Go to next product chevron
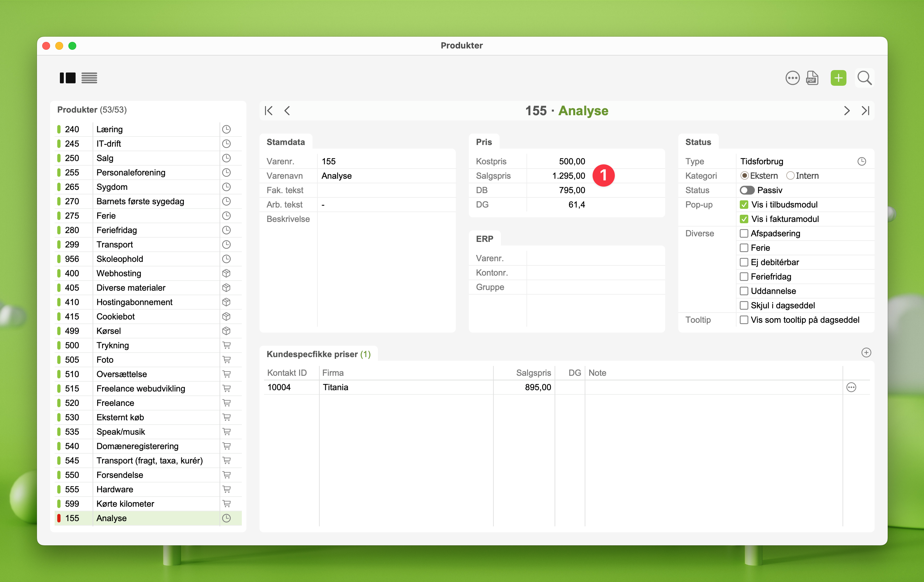Image resolution: width=924 pixels, height=582 pixels. (846, 111)
